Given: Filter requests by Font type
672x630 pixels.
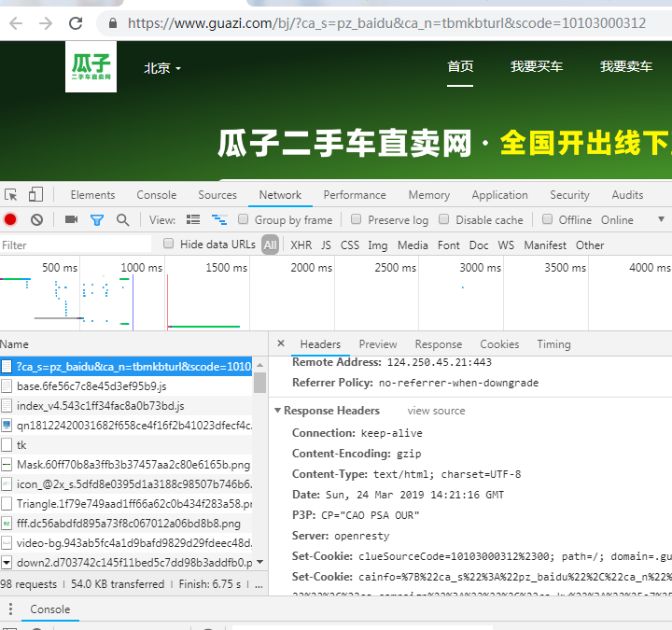Looking at the screenshot, I should pyautogui.click(x=448, y=245).
